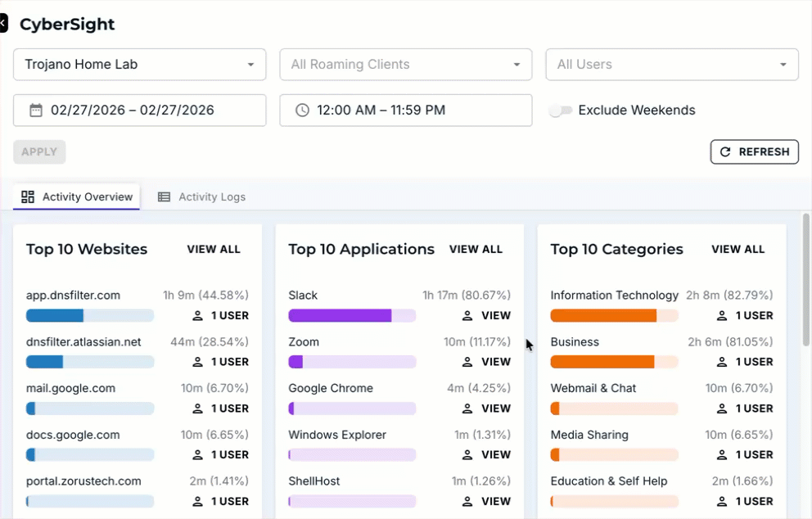The height and width of the screenshot is (519, 812).
Task: Select the Activity Overview tab
Action: coord(87,197)
